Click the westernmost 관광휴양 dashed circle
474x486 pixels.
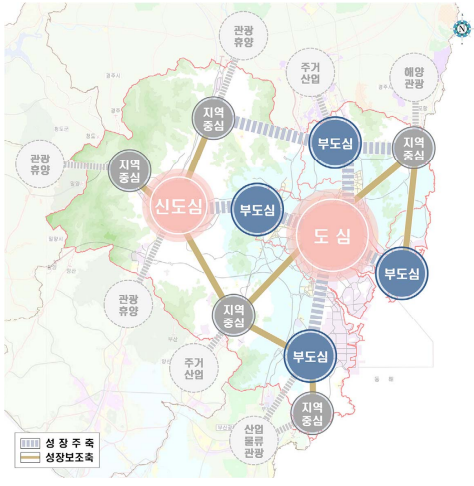pos(40,164)
